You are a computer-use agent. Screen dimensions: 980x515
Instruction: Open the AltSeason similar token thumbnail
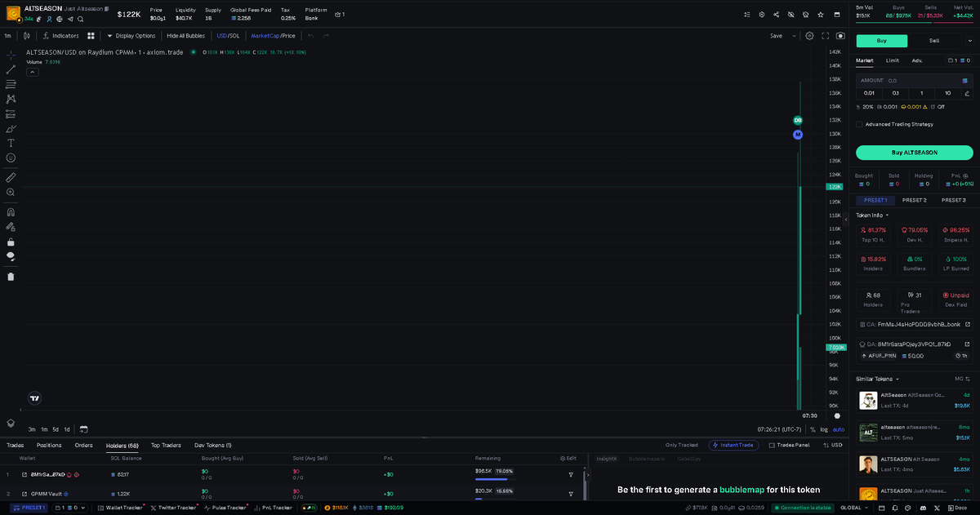pyautogui.click(x=868, y=400)
